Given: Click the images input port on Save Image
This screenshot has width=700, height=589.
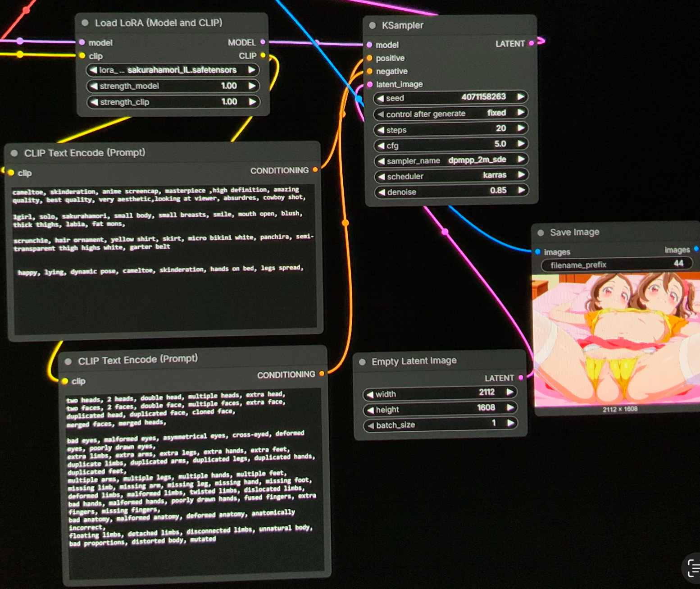Looking at the screenshot, I should (x=538, y=251).
